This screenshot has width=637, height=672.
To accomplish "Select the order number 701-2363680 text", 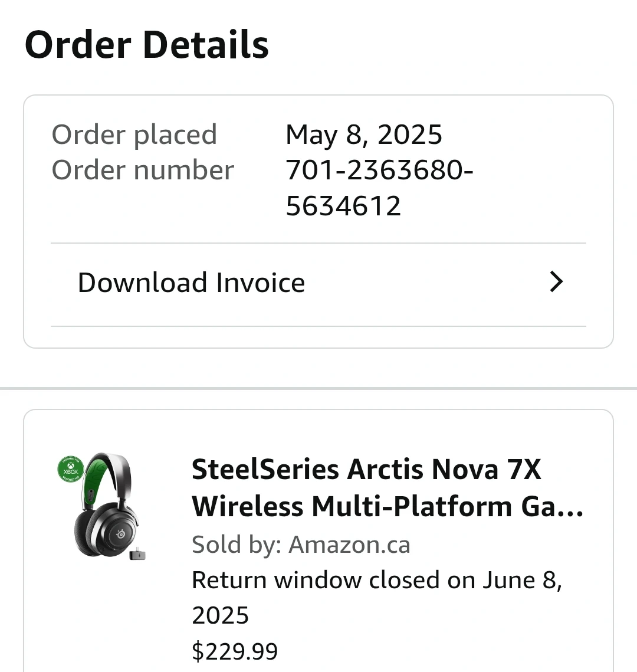I will (379, 171).
